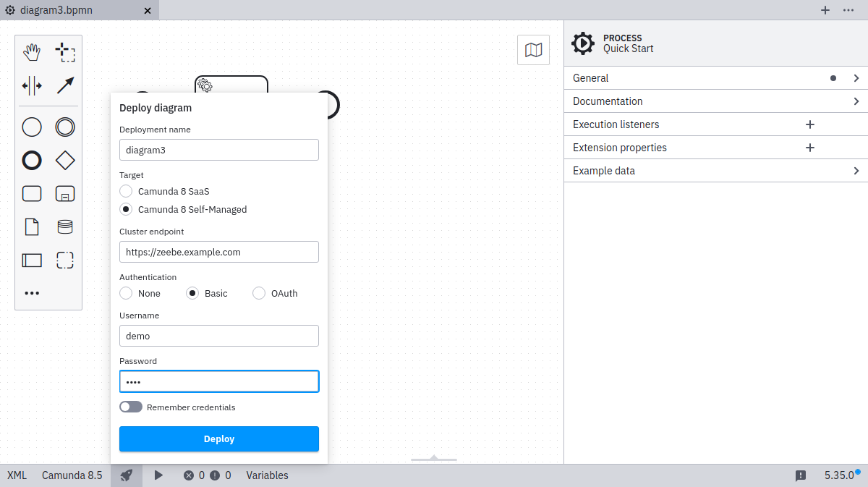Activate the Lasso tool
The width and height of the screenshot is (868, 487).
coord(65,51)
